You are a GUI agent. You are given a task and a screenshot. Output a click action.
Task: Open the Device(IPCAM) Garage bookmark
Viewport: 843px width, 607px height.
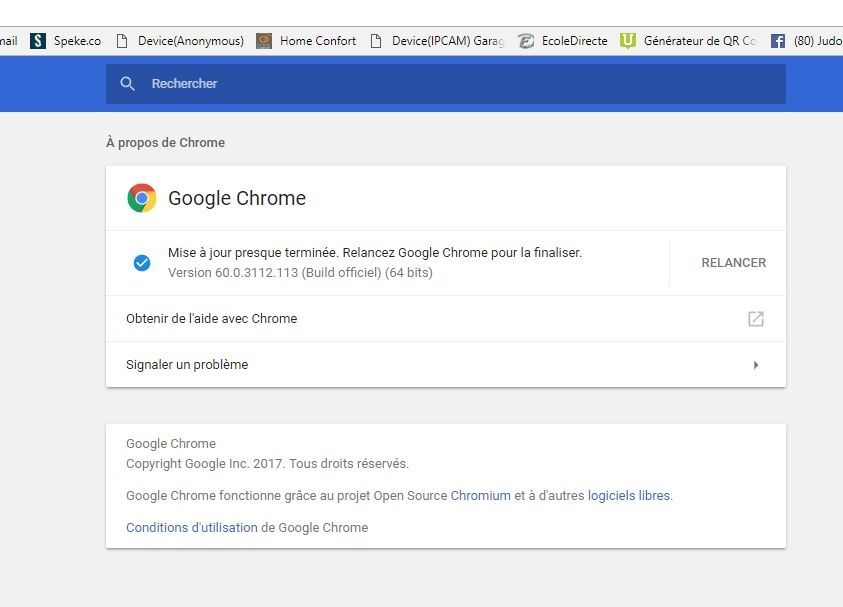tap(438, 41)
